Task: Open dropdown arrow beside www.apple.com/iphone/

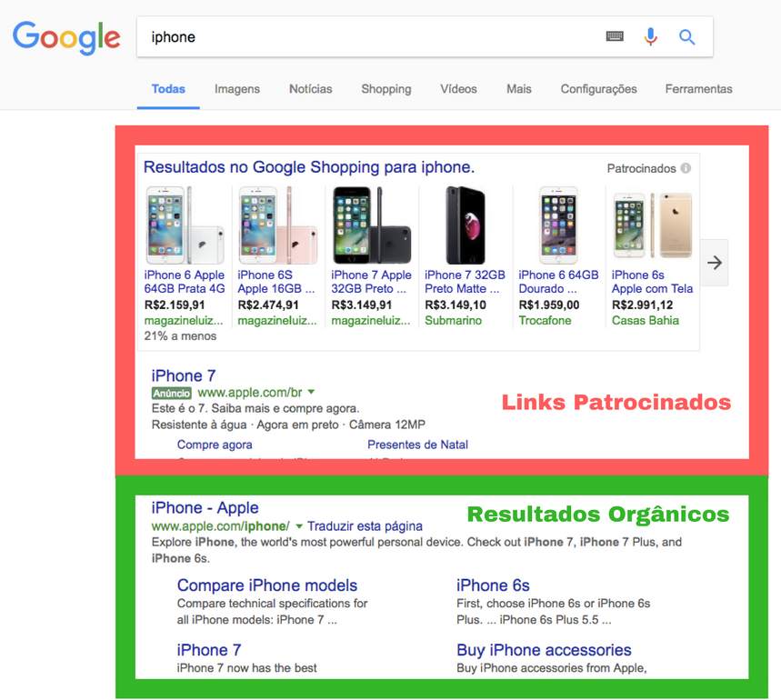Action: click(x=299, y=526)
